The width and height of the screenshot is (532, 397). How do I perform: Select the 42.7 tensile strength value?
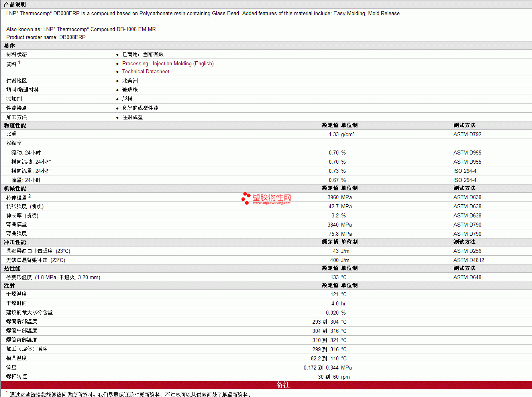[334, 207]
